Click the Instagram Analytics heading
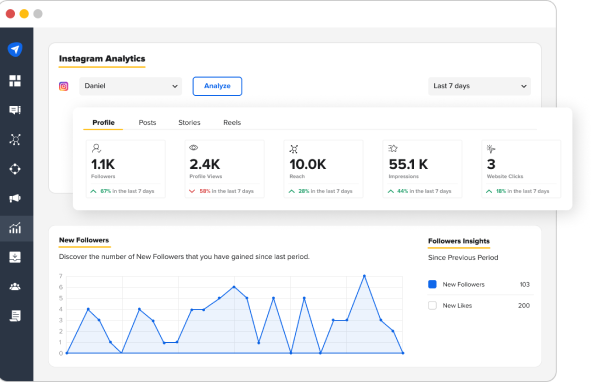The image size is (591, 382). point(102,59)
